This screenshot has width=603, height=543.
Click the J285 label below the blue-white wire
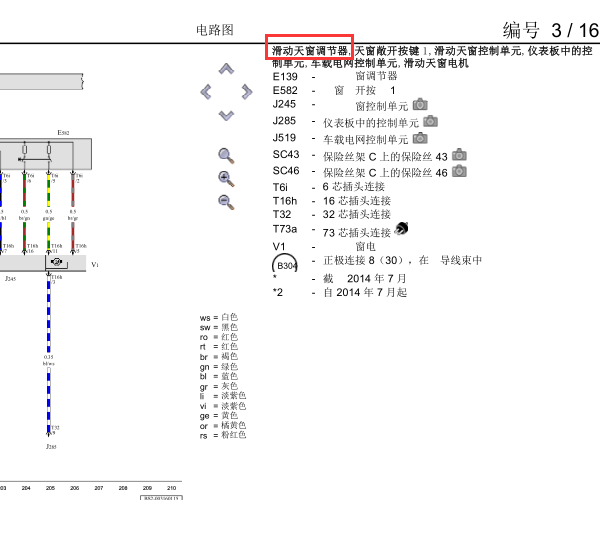click(x=51, y=446)
